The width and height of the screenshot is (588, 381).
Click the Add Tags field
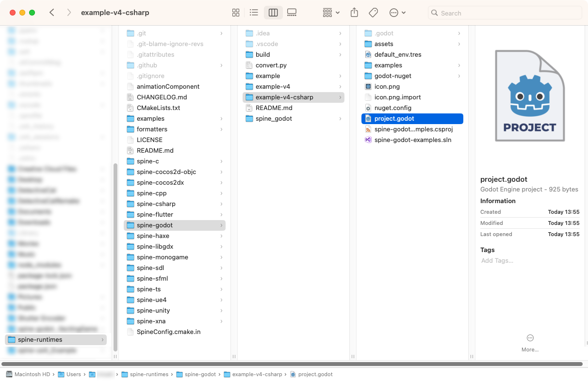(x=497, y=261)
